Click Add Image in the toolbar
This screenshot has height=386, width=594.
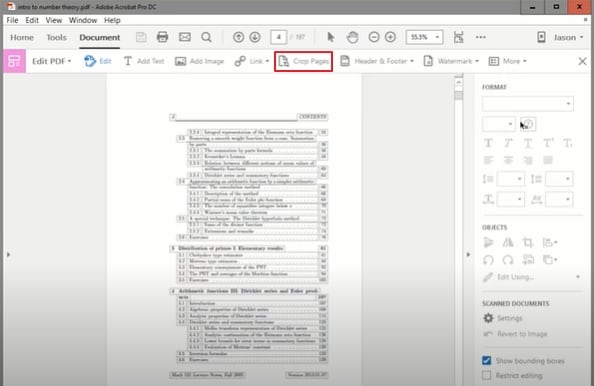tap(199, 61)
